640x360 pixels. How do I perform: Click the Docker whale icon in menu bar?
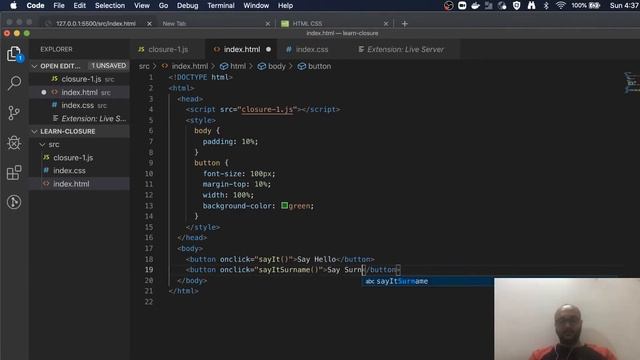(x=475, y=5)
